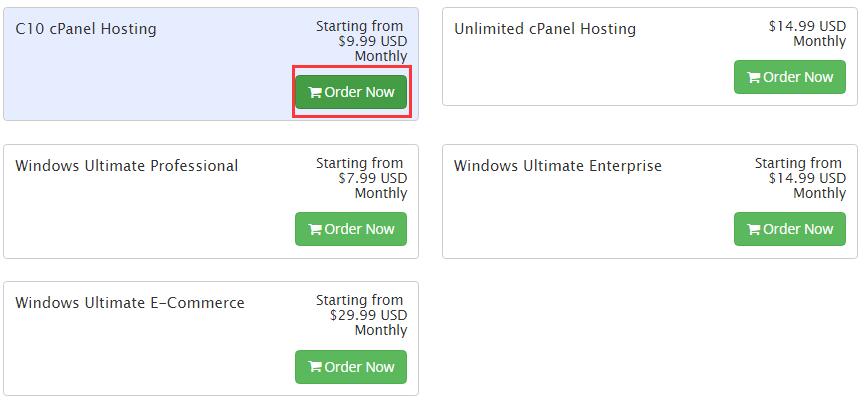The width and height of the screenshot is (864, 402).
Task: Order the C10 cPanel Hosting plan
Action: point(351,92)
